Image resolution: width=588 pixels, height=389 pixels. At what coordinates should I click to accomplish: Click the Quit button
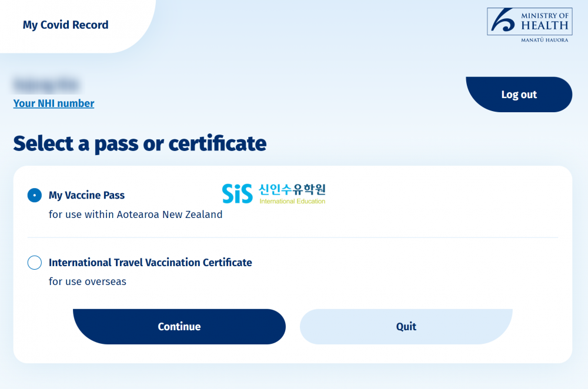pos(406,326)
